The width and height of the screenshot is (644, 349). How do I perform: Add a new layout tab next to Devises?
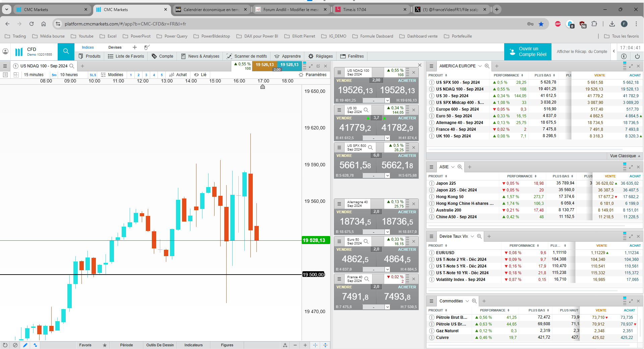pos(135,47)
